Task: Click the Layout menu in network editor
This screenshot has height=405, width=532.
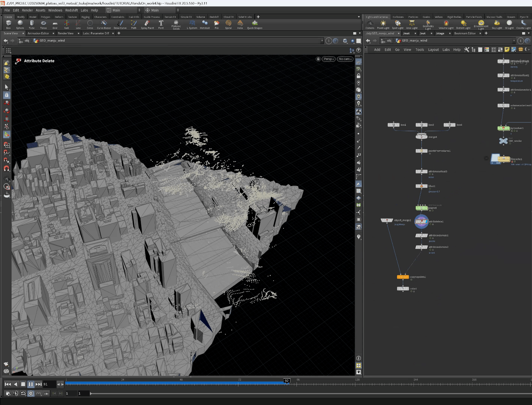Action: coord(433,49)
